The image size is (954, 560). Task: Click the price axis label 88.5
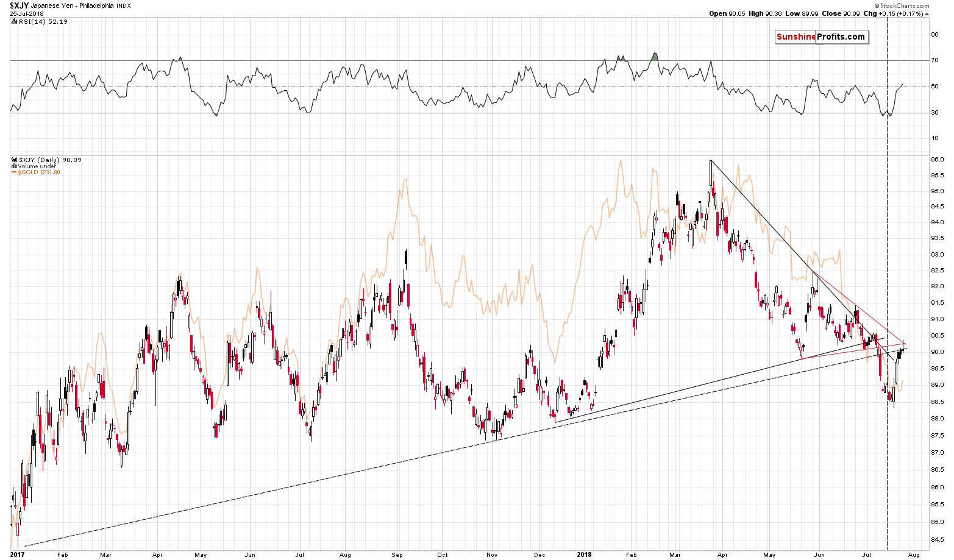pos(937,402)
